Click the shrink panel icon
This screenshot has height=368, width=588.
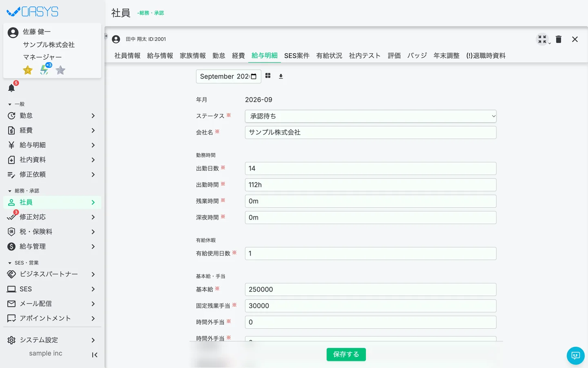tap(542, 39)
